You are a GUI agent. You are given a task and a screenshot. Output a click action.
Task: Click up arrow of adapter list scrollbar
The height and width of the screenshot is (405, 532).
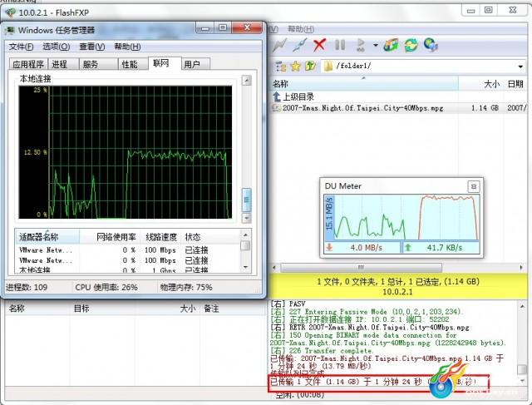pos(245,235)
